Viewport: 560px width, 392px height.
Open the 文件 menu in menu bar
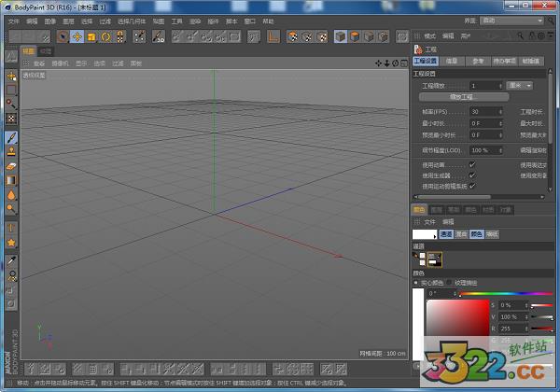13,21
